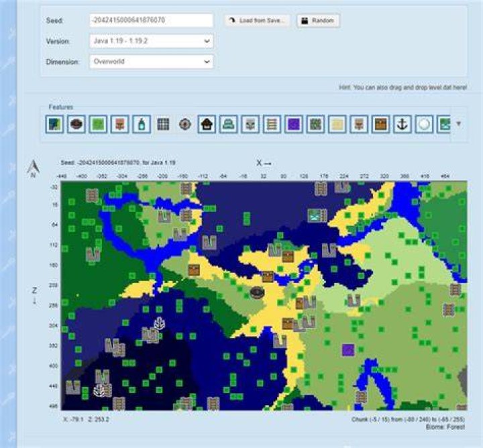Click the Load from Save button
Screen dimensions: 483x448
(257, 21)
